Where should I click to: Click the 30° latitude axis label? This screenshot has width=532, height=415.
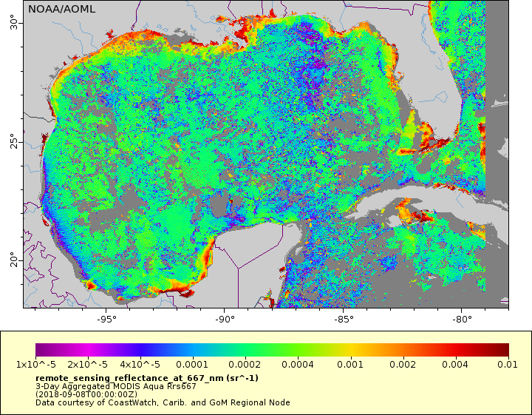(x=13, y=22)
